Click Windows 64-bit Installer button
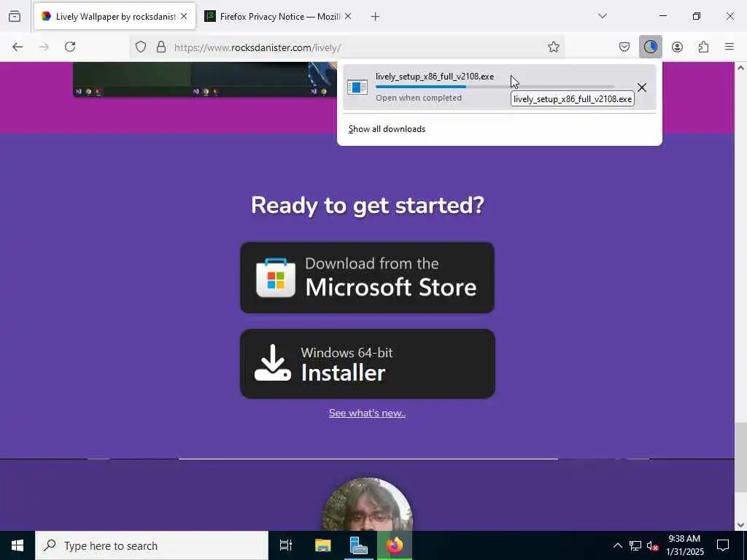747x560 pixels. pos(368,364)
